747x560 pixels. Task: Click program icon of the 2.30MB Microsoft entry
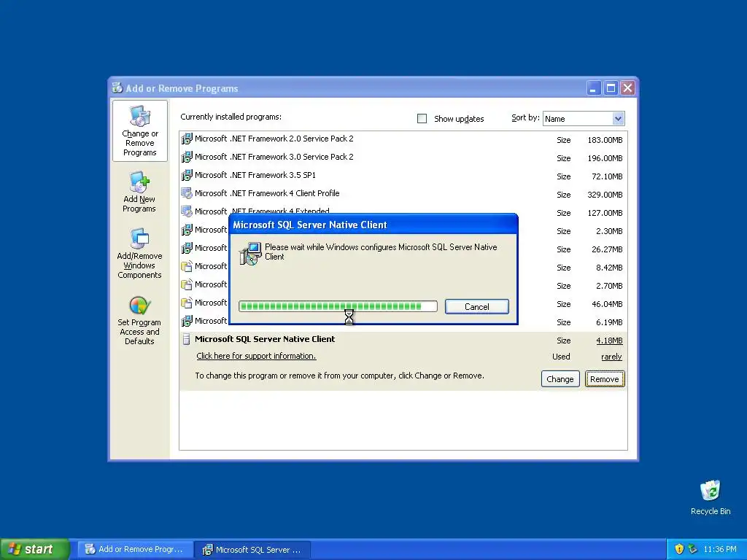pos(187,230)
